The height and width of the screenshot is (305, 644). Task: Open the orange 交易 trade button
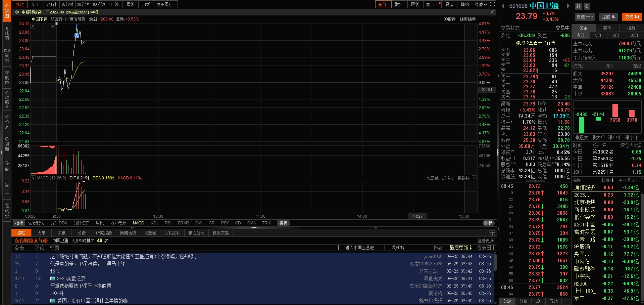[x=632, y=17]
